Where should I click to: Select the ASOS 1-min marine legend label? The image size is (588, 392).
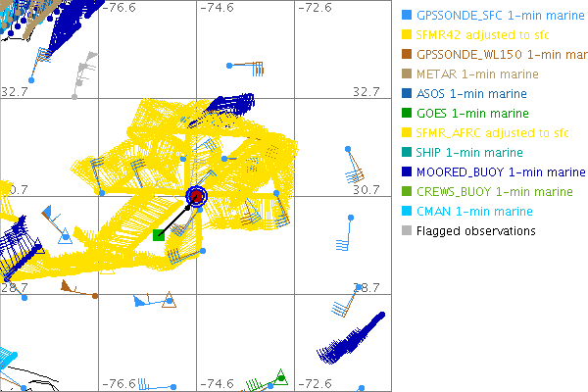pyautogui.click(x=471, y=94)
